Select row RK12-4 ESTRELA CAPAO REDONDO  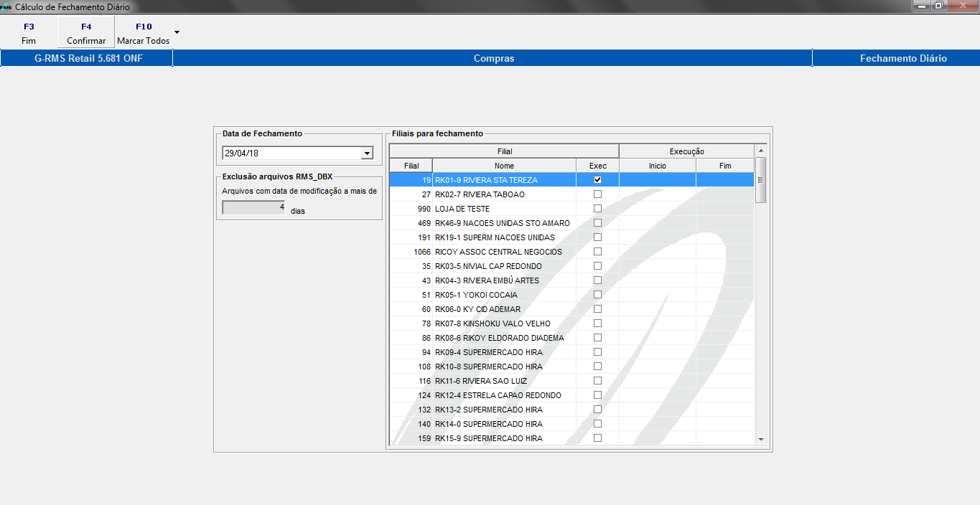click(x=571, y=395)
